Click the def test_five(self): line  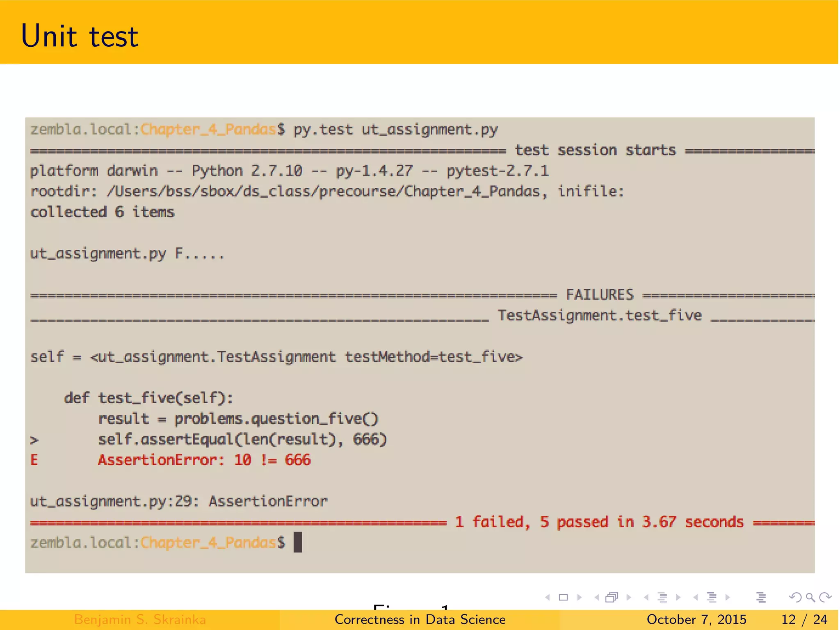[x=148, y=398]
